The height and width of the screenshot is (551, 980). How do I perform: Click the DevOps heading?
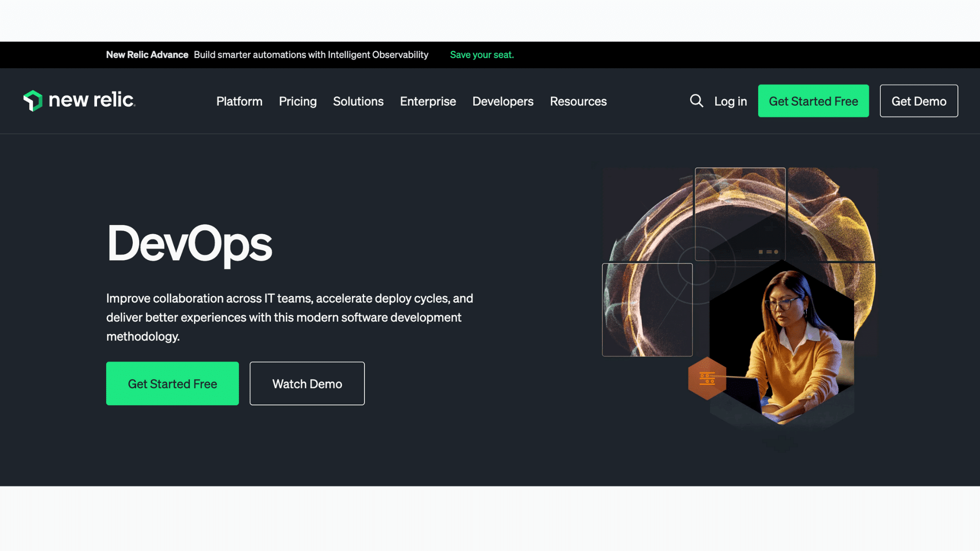pos(189,244)
